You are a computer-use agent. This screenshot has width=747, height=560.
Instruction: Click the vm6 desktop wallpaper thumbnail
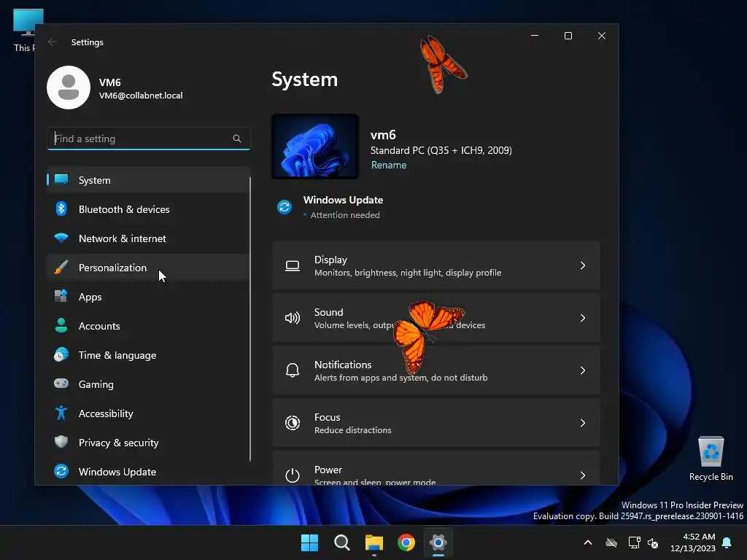coord(315,146)
